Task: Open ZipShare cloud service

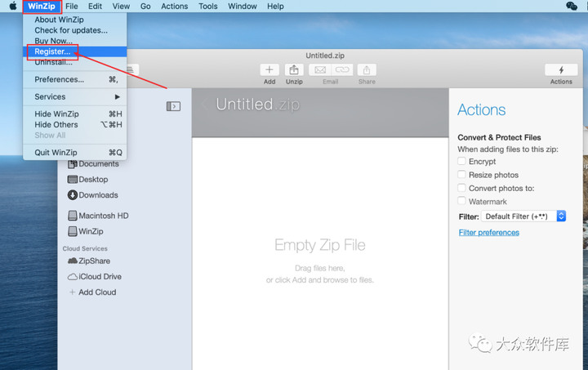Action: pos(89,261)
